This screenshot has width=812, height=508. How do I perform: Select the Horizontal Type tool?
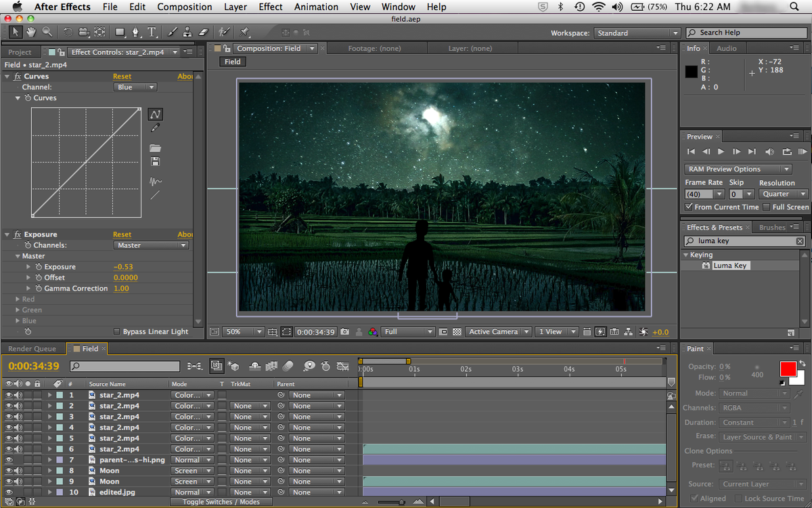pyautogui.click(x=152, y=32)
